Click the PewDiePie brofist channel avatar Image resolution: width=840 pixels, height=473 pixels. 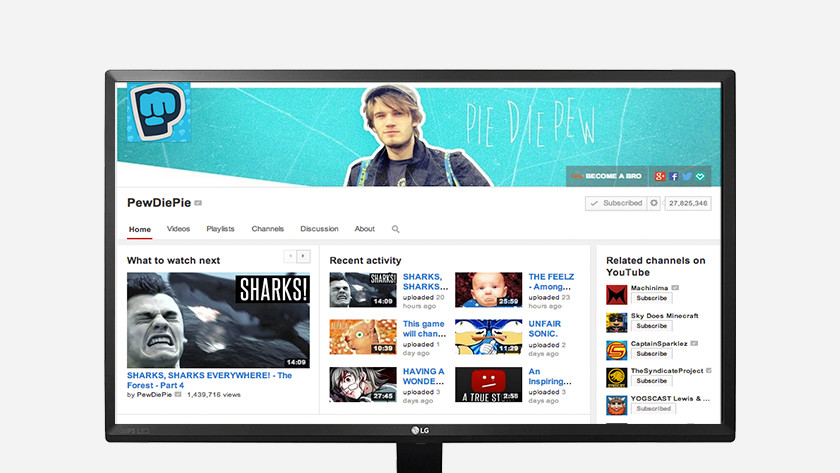tap(159, 112)
